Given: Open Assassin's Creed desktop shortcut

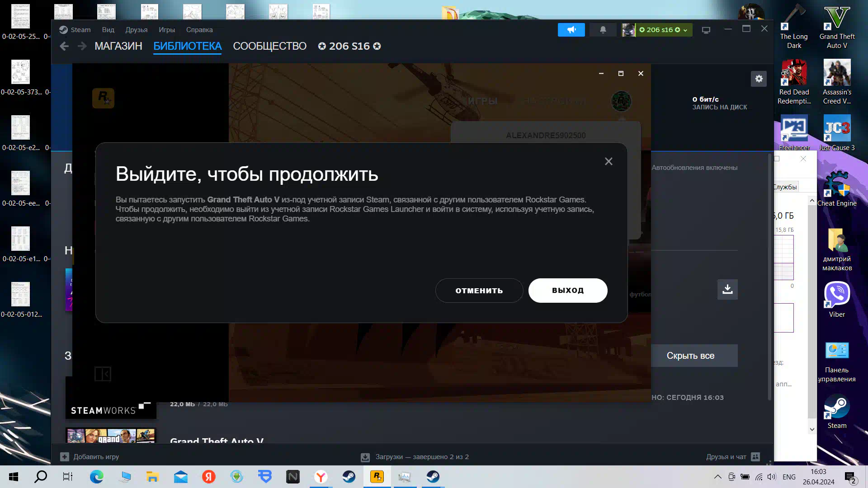Looking at the screenshot, I should 837,82.
